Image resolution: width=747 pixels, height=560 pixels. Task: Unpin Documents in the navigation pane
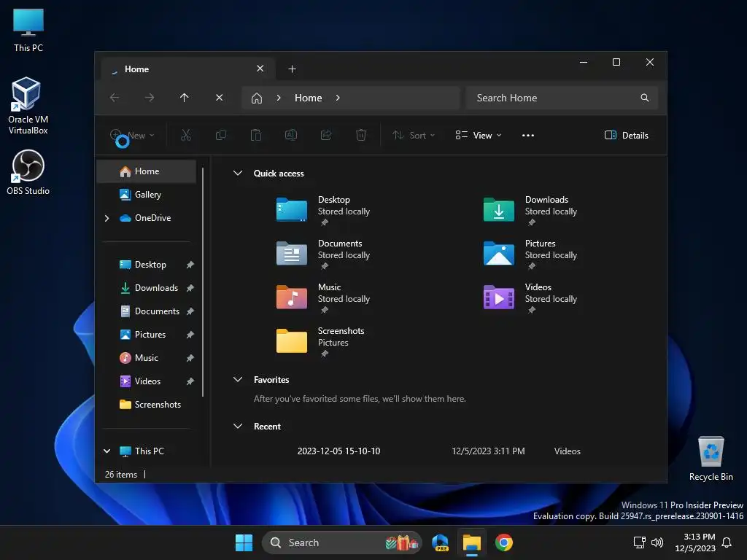190,311
